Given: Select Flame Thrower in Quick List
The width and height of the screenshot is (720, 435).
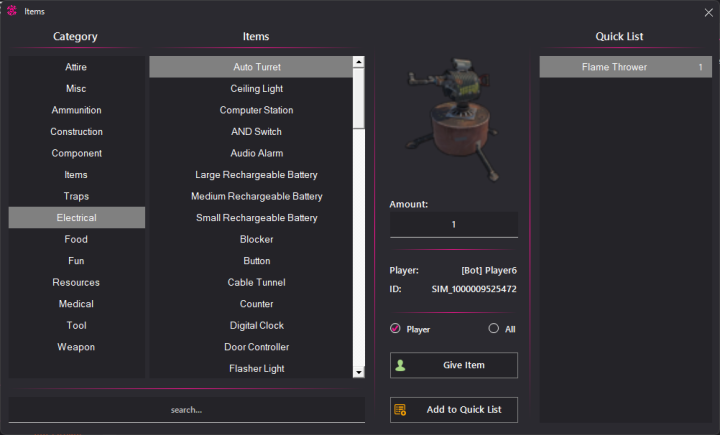Looking at the screenshot, I should coord(625,67).
